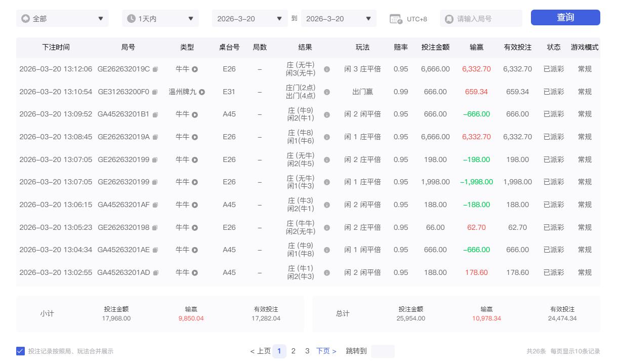The width and height of the screenshot is (618, 364).
Task: Copy round number GE262632019C
Action: (155, 69)
